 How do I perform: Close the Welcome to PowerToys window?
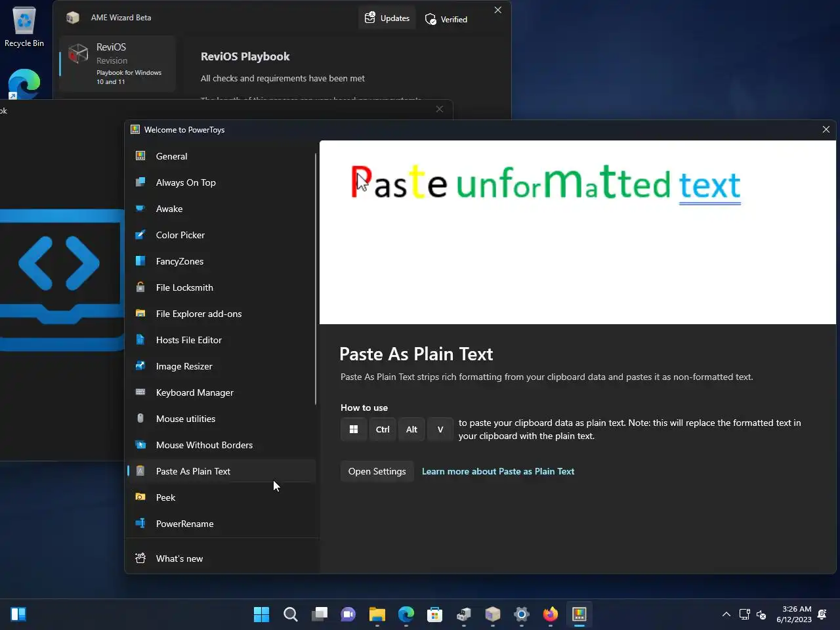826,129
